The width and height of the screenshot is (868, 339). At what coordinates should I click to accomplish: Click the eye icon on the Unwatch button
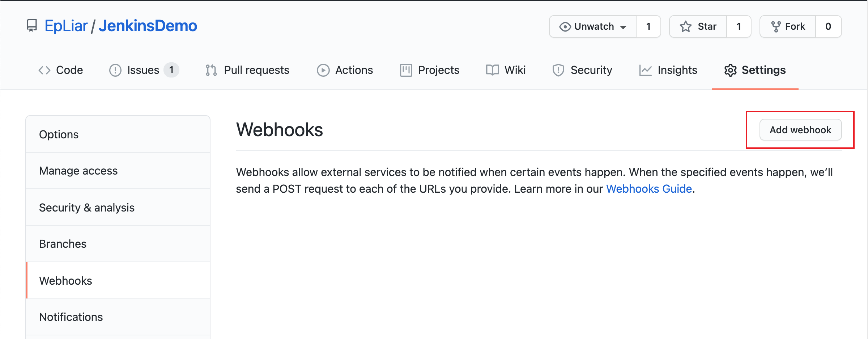click(x=565, y=26)
